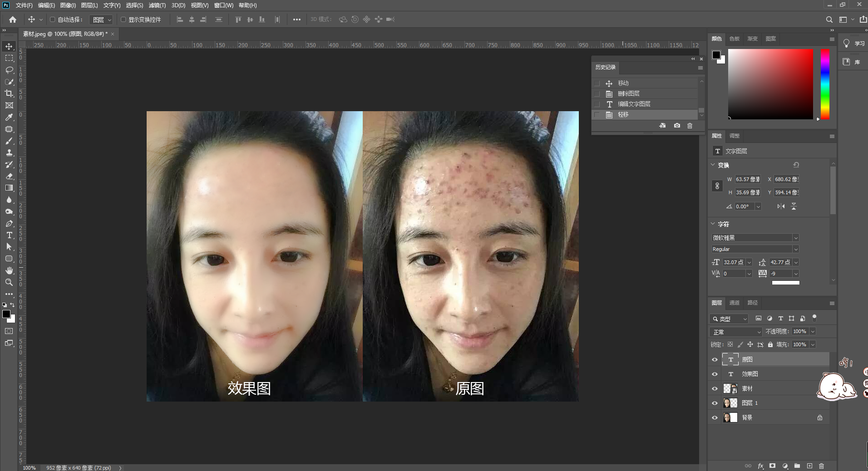
Task: Switch to the 通道 tab
Action: click(735, 303)
